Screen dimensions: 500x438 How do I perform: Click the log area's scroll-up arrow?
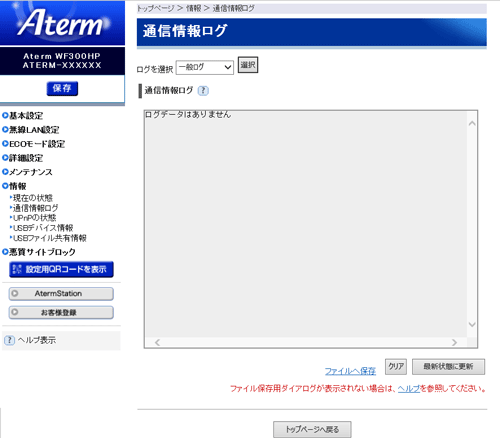coord(472,123)
